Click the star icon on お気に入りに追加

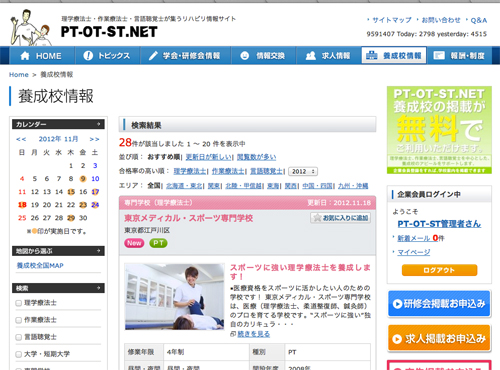coord(317,218)
